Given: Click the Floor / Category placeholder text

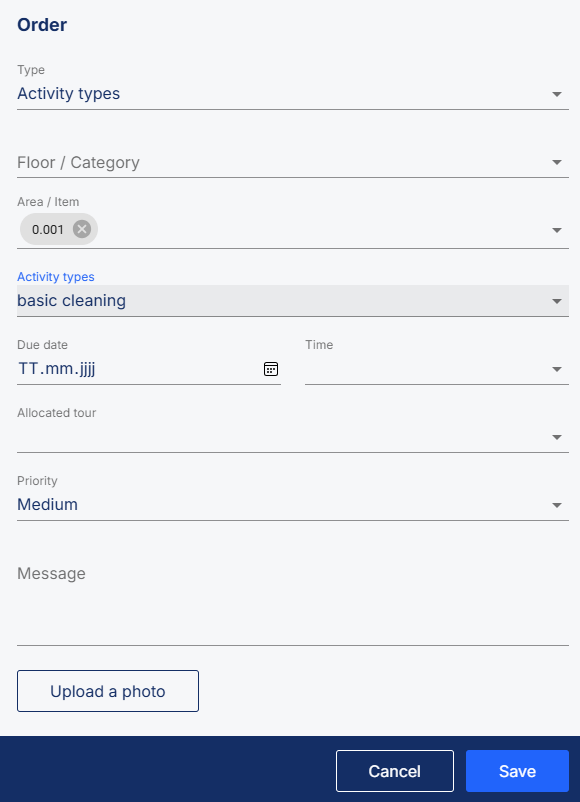Looking at the screenshot, I should (78, 163).
